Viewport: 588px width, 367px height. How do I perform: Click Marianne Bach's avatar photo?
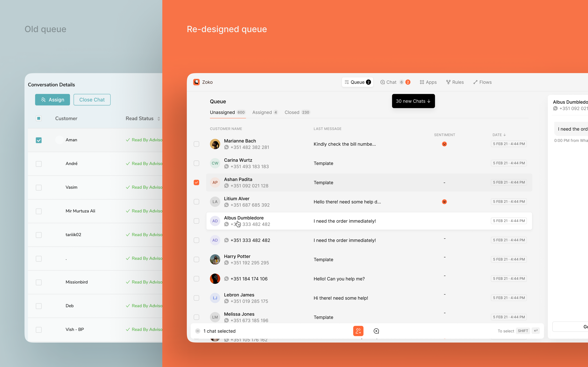pyautogui.click(x=215, y=144)
